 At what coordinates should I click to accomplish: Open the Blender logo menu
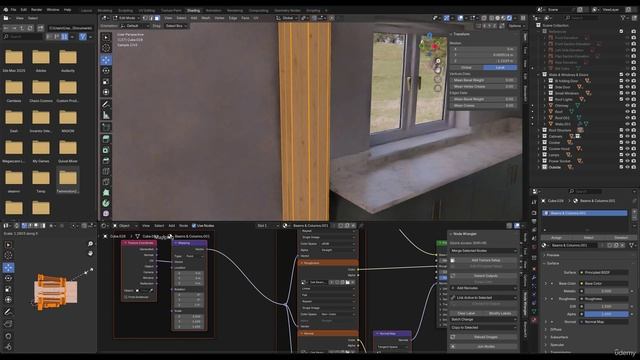click(x=5, y=9)
